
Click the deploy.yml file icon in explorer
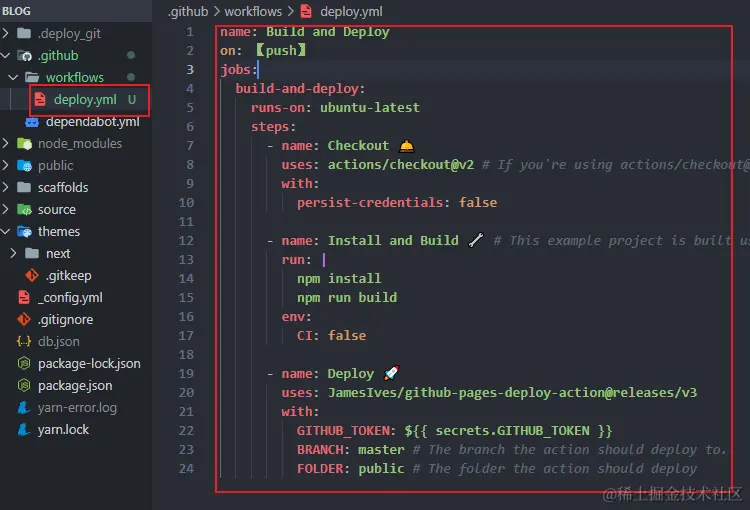(x=40, y=99)
